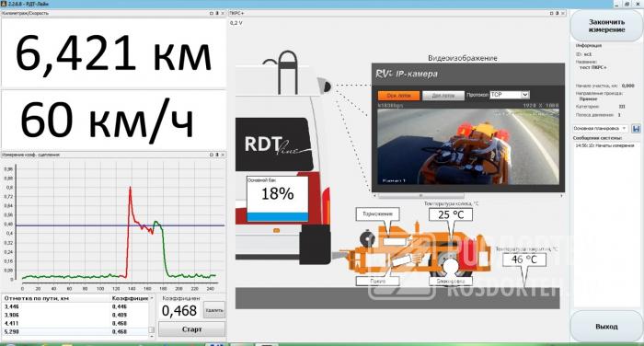Click the Закончить измерение button
644x346 pixels.
click(x=606, y=26)
